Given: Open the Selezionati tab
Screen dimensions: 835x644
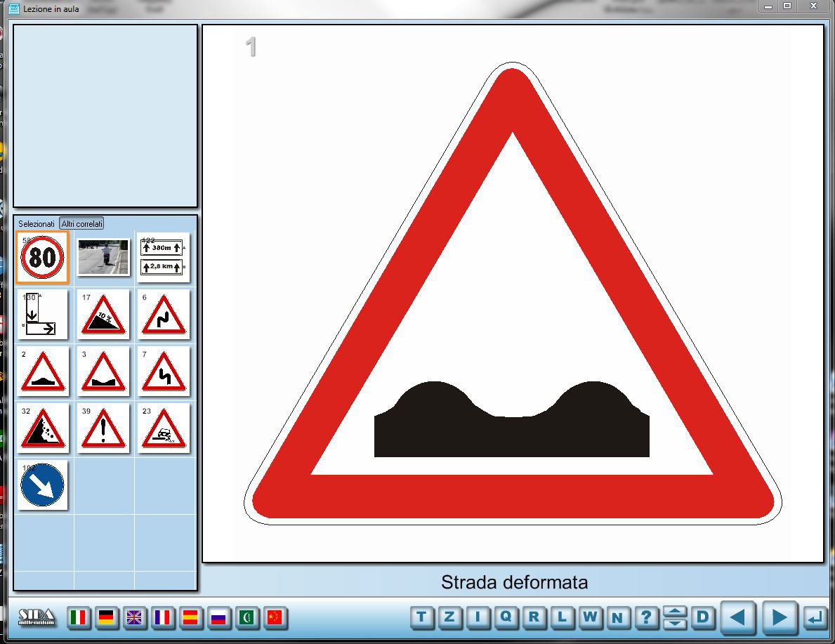Looking at the screenshot, I should coord(37,223).
